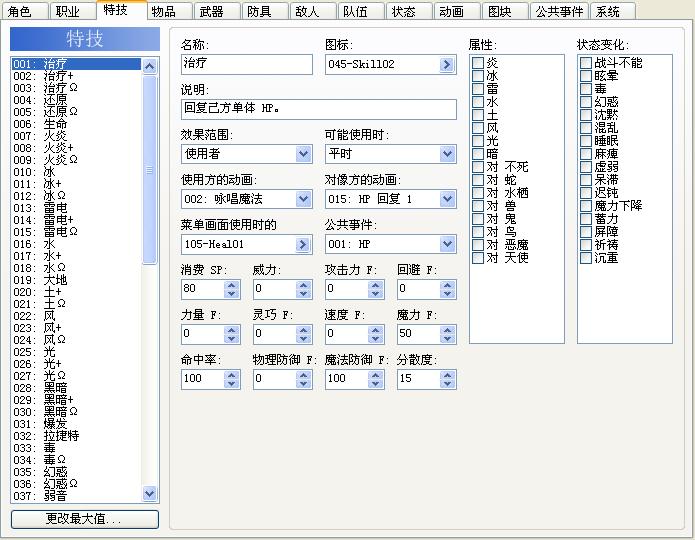Click the skill list scrollbar thumb

point(149,170)
